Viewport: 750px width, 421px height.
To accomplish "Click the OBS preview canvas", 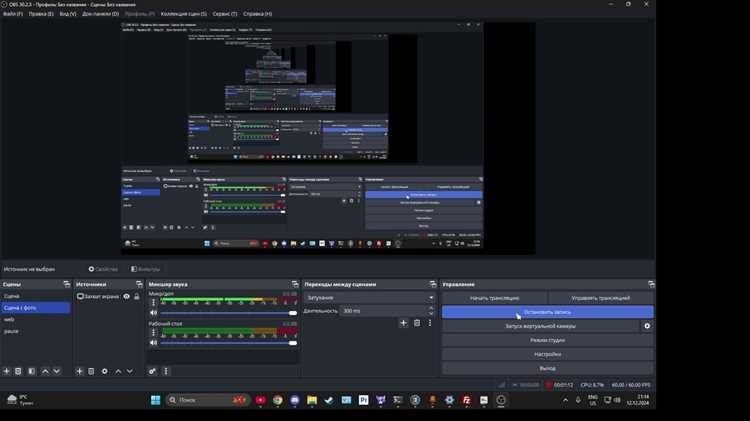I will (328, 139).
